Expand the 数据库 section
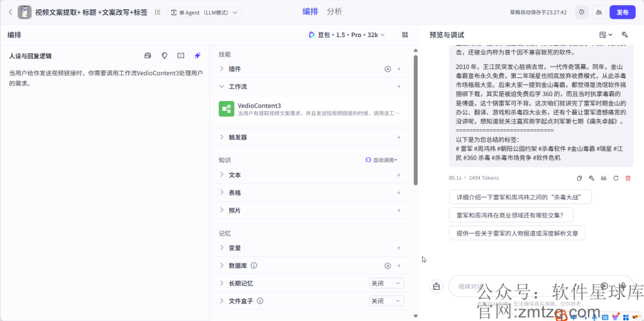 (x=222, y=266)
